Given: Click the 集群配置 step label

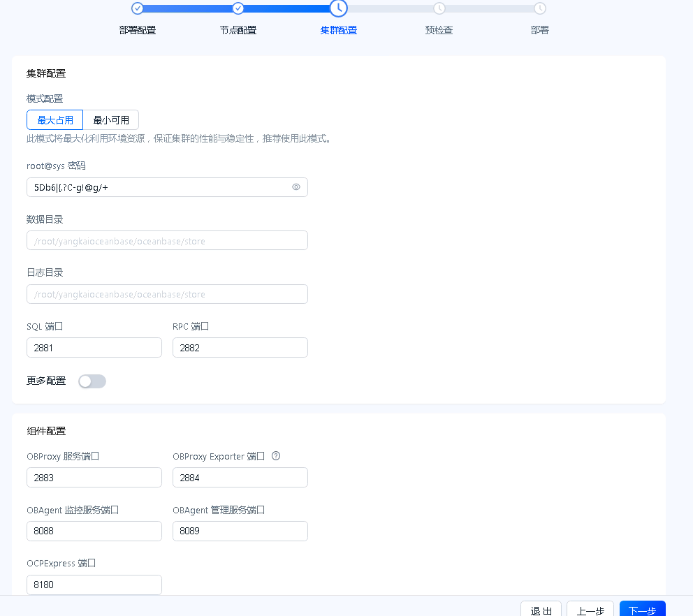Looking at the screenshot, I should click(x=339, y=30).
